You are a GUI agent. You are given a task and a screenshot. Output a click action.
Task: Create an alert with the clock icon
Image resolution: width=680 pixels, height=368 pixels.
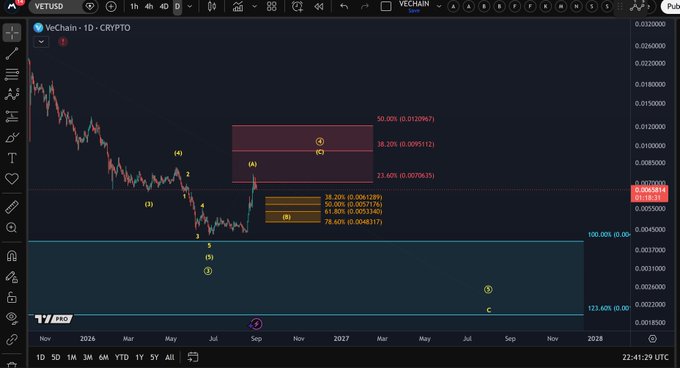[297, 7]
